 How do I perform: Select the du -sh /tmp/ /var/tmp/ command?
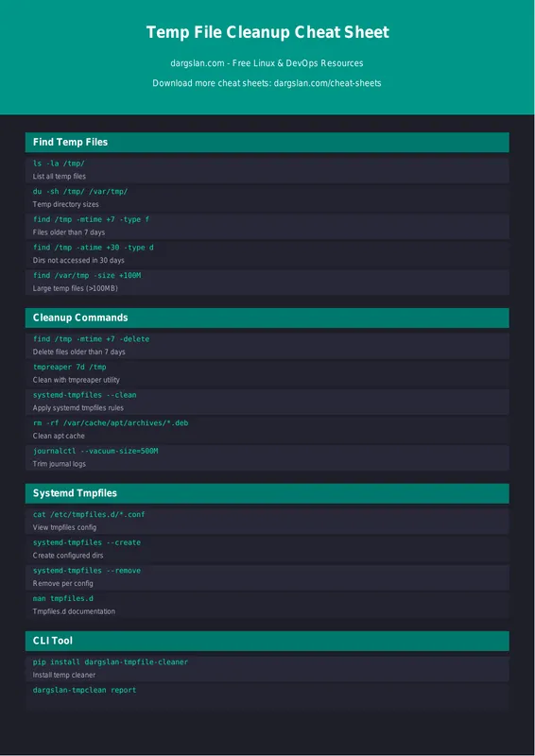click(x=80, y=192)
